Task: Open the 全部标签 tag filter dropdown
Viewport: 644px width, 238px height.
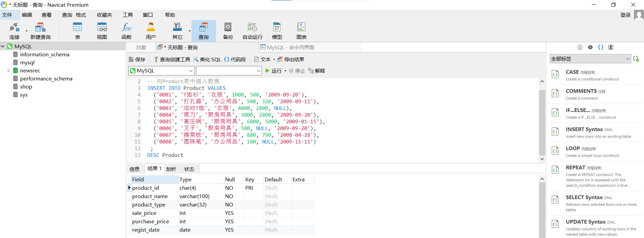Action: [x=590, y=59]
